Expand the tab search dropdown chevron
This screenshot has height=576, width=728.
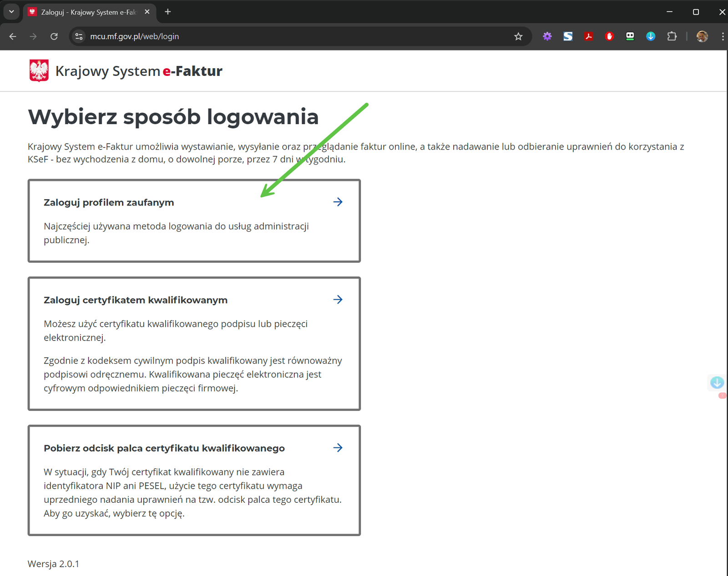(x=11, y=12)
